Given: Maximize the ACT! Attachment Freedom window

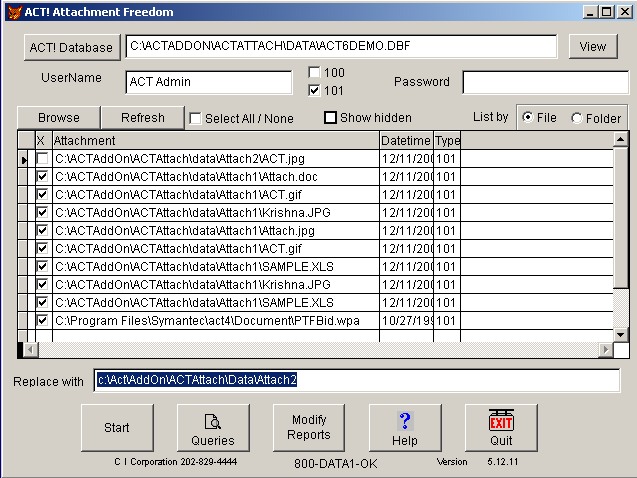Looking at the screenshot, I should click(x=606, y=12).
